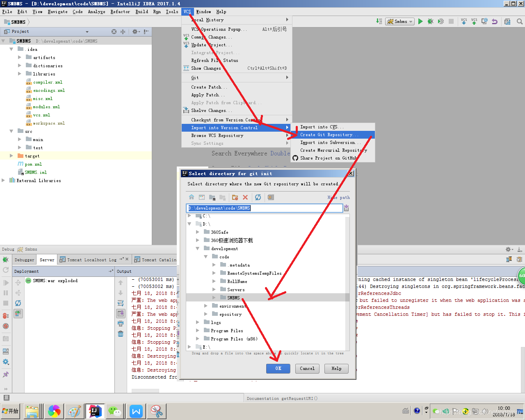
Task: Click View Breakpoints red circles icon
Action: 6,315
